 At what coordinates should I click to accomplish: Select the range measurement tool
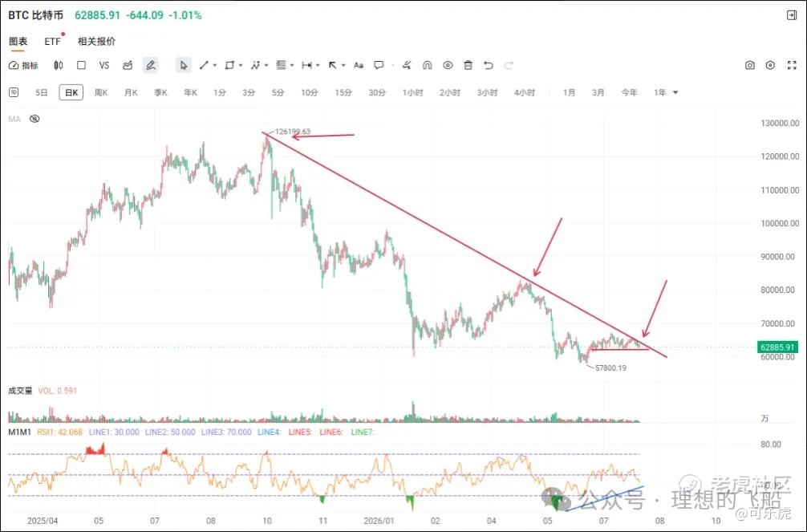point(306,66)
